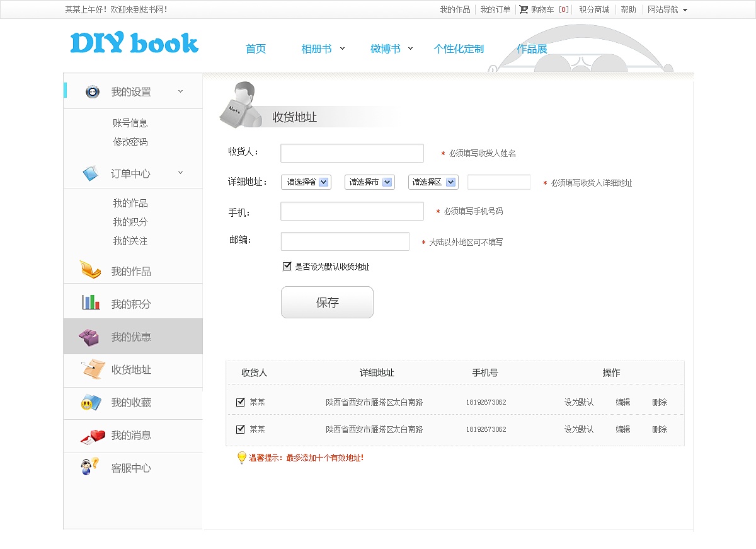The width and height of the screenshot is (756, 549).
Task: Open 个性化定制 navigation item
Action: point(459,49)
